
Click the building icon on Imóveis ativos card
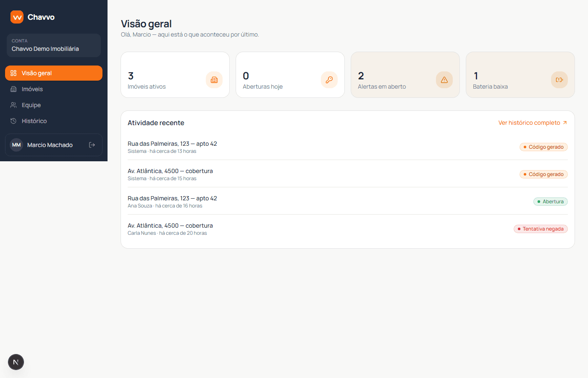pos(214,80)
